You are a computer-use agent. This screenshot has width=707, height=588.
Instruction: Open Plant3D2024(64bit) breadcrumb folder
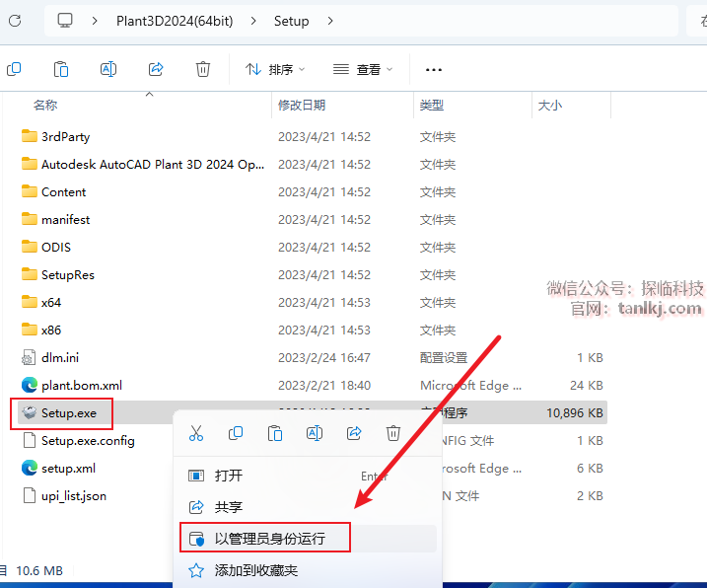pos(175,21)
